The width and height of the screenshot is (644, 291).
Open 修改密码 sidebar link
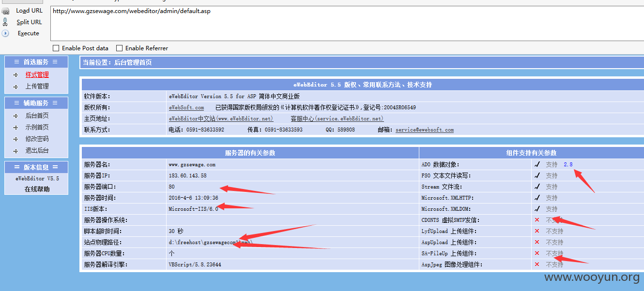[x=37, y=139]
